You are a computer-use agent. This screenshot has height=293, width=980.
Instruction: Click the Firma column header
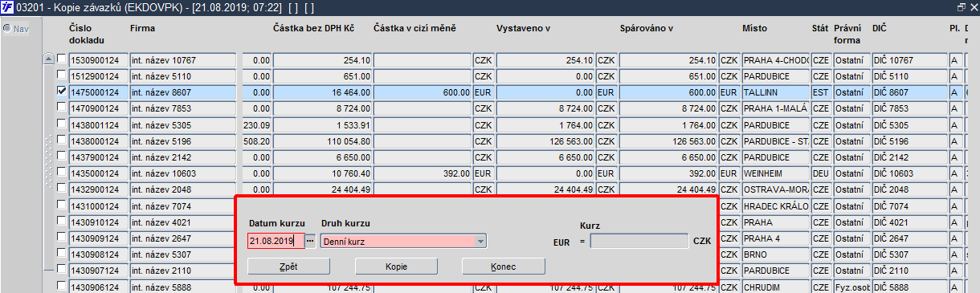[x=142, y=28]
